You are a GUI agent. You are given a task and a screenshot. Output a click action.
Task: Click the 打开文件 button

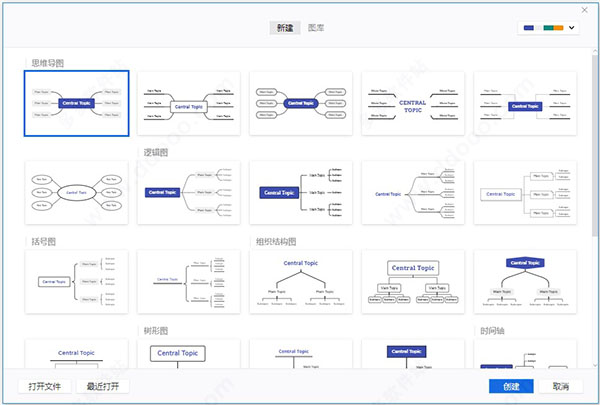[x=45, y=386]
